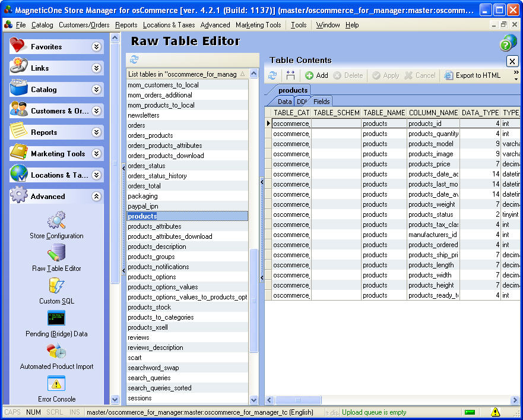Open the Customers/Orders menu
This screenshot has height=420, width=523.
click(84, 25)
